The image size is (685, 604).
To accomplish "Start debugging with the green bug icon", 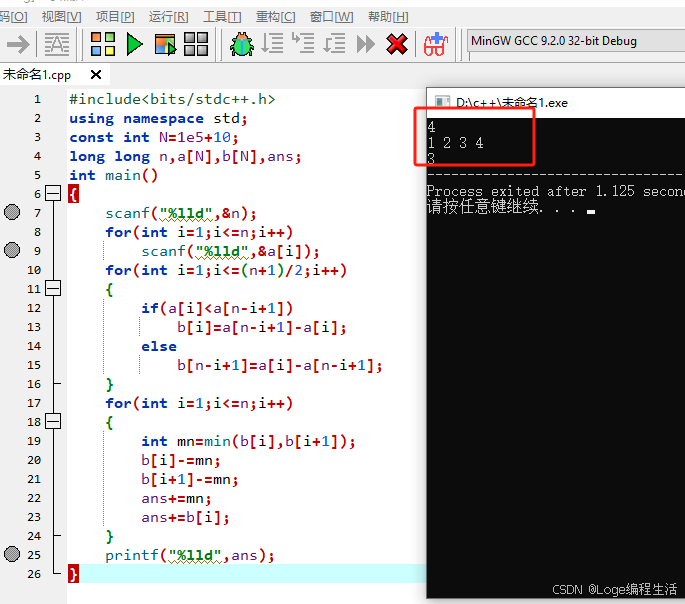I will (x=242, y=44).
